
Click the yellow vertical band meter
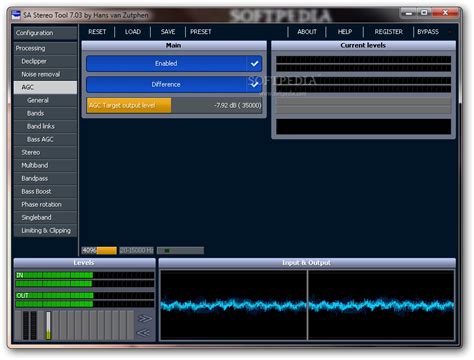(48, 326)
